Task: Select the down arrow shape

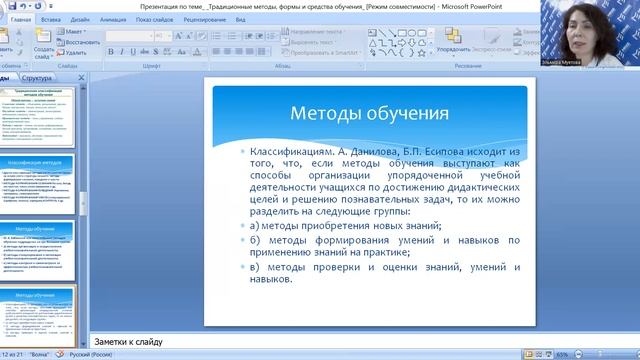Action: [412, 43]
